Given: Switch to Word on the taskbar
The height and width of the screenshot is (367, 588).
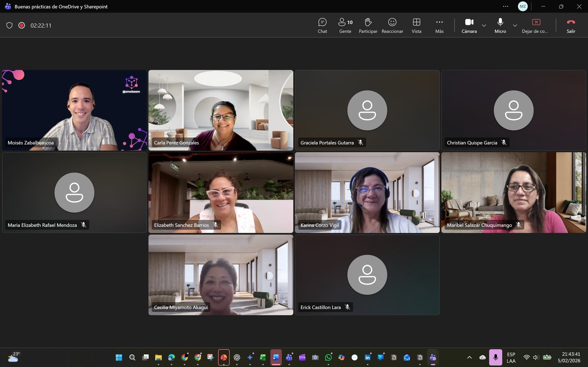Looking at the screenshot, I should (276, 358).
